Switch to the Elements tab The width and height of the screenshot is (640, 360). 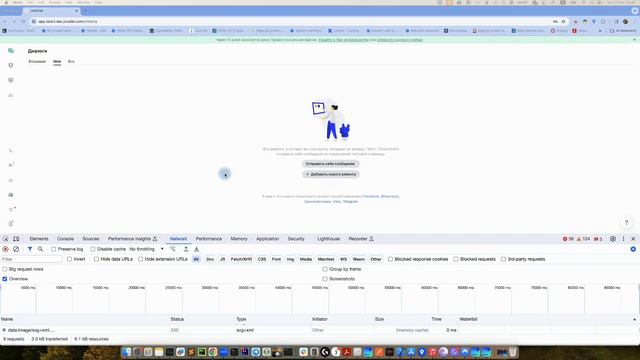(x=39, y=239)
